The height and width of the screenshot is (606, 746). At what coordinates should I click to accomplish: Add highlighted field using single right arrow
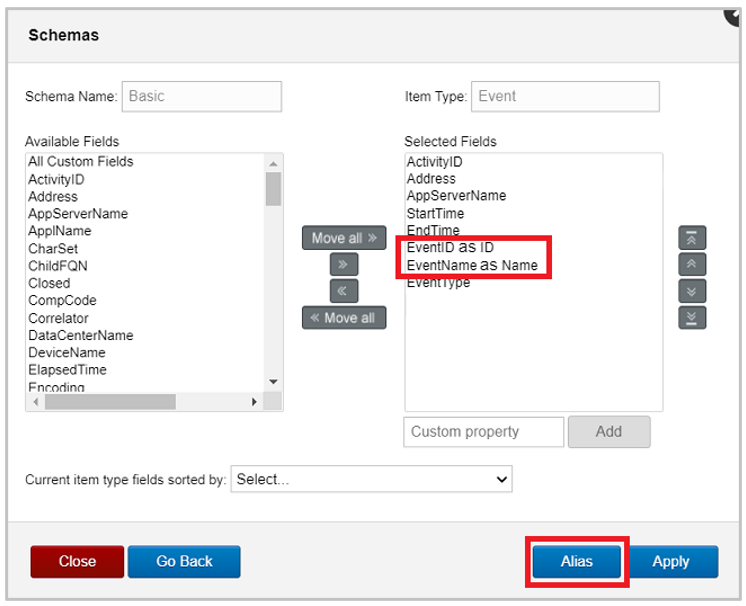pos(344,264)
